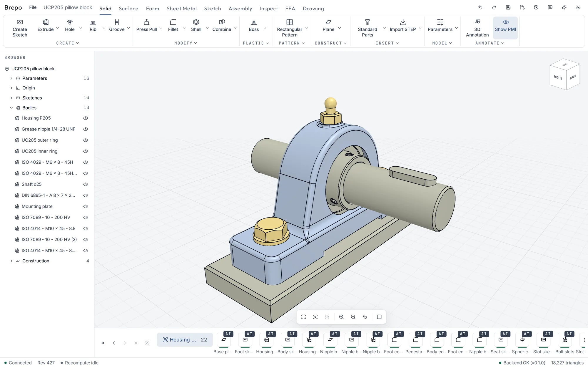This screenshot has width=588, height=368.
Task: Toggle Show PMI annotation display
Action: 505,28
